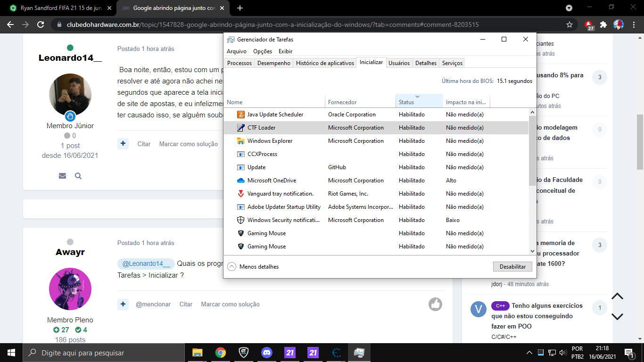Open Arquivo menu in Task Manager
This screenshot has height=362, width=644.
237,51
